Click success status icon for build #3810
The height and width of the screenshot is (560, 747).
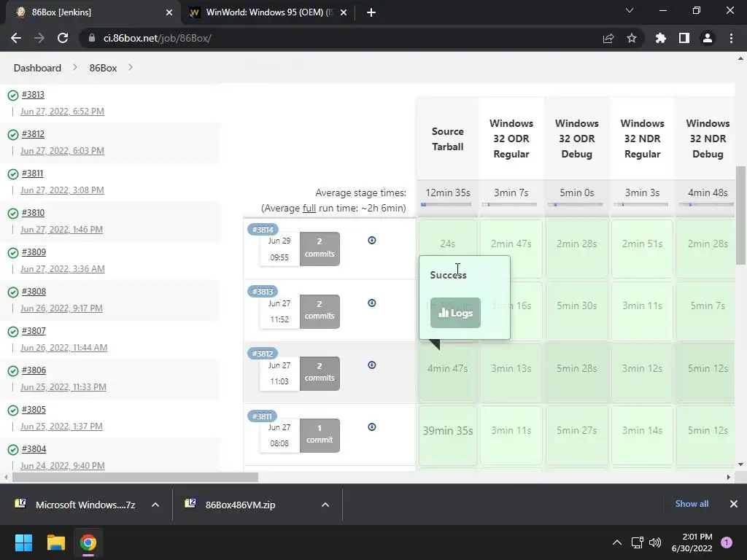[13, 214]
